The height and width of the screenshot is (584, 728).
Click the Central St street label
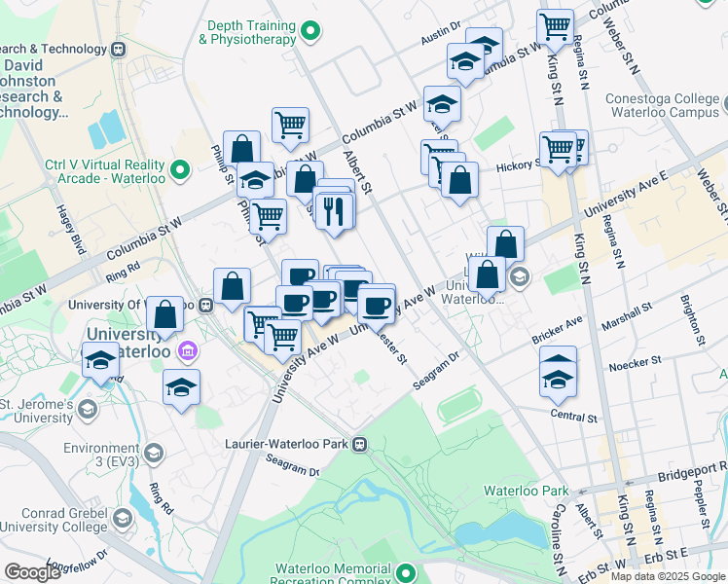point(574,416)
